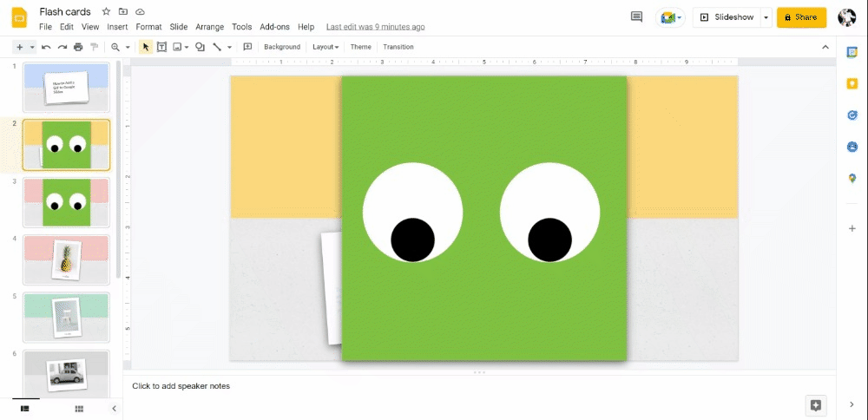Click the move to folder icon
Viewport: 868px width, 420px height.
[123, 11]
